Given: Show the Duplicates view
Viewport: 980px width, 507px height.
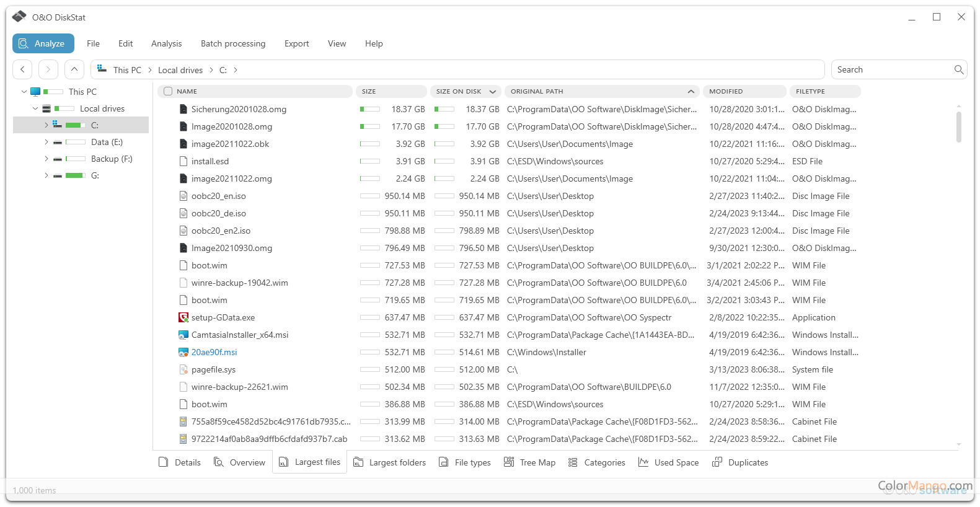Looking at the screenshot, I should 740,462.
